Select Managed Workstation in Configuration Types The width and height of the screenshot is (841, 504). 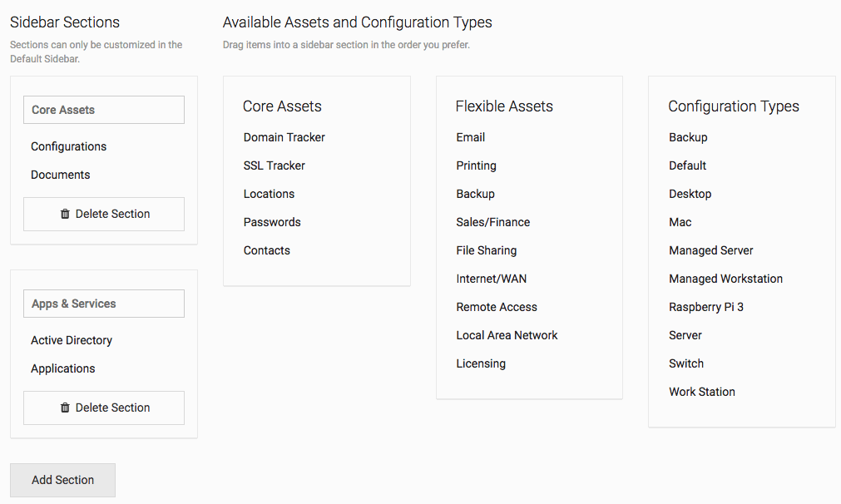click(725, 279)
